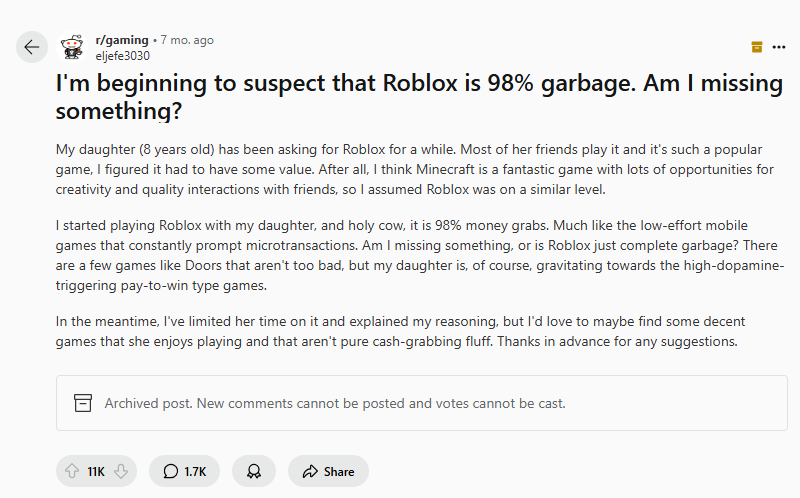This screenshot has width=800, height=498.
Task: Open the 1.7K comments button
Action: click(x=184, y=471)
